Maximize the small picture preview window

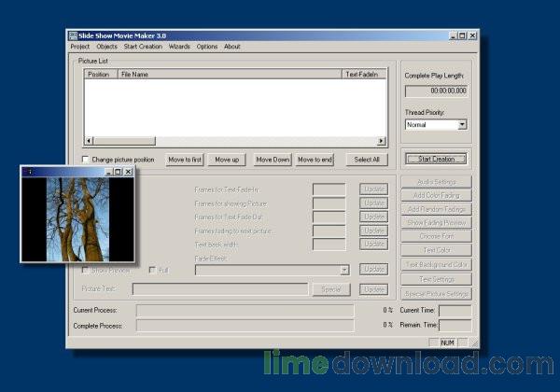pos(119,172)
